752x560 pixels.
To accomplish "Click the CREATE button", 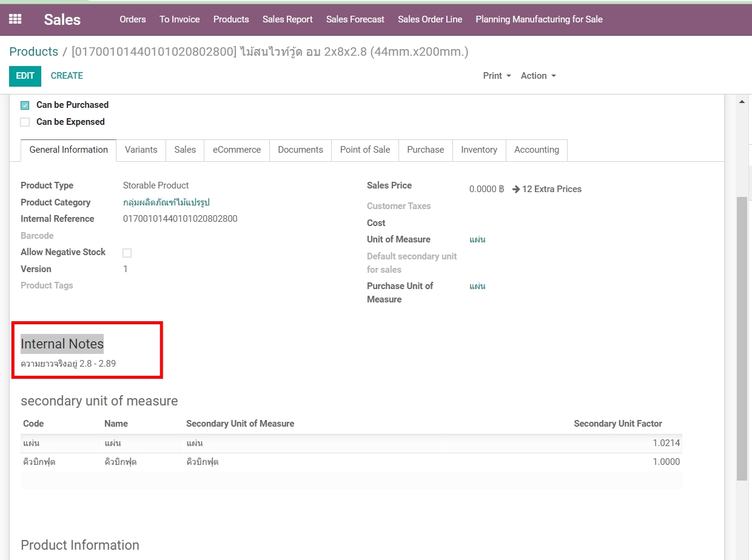I will (x=67, y=76).
